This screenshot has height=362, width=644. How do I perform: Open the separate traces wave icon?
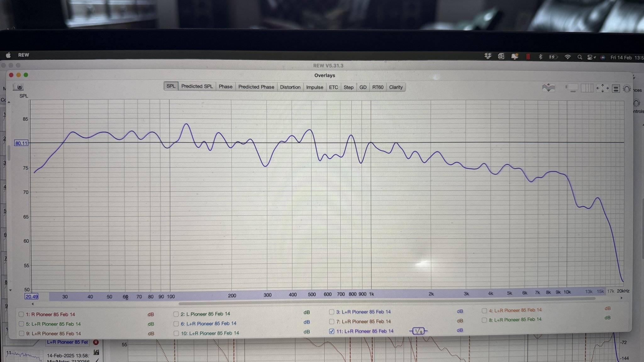[x=548, y=88]
